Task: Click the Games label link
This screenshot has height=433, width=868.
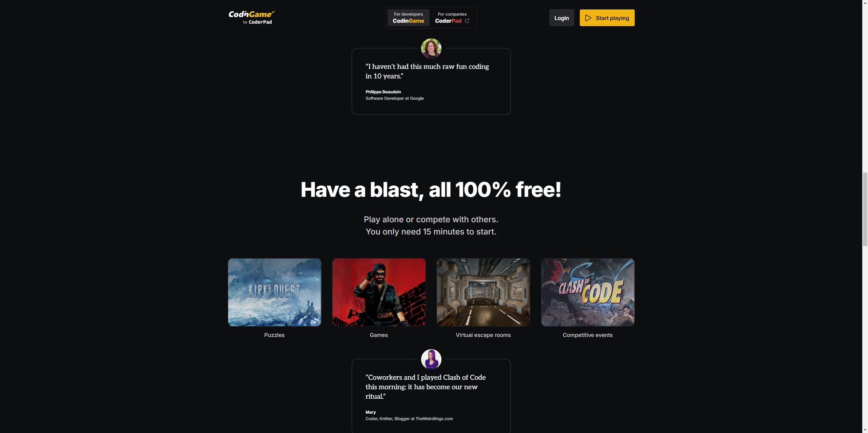Action: 379,335
